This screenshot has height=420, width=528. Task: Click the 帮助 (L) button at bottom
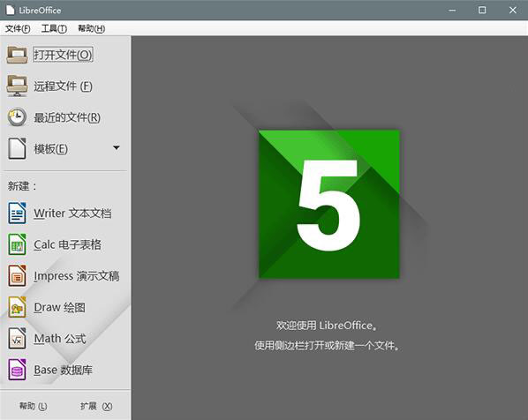(33, 406)
